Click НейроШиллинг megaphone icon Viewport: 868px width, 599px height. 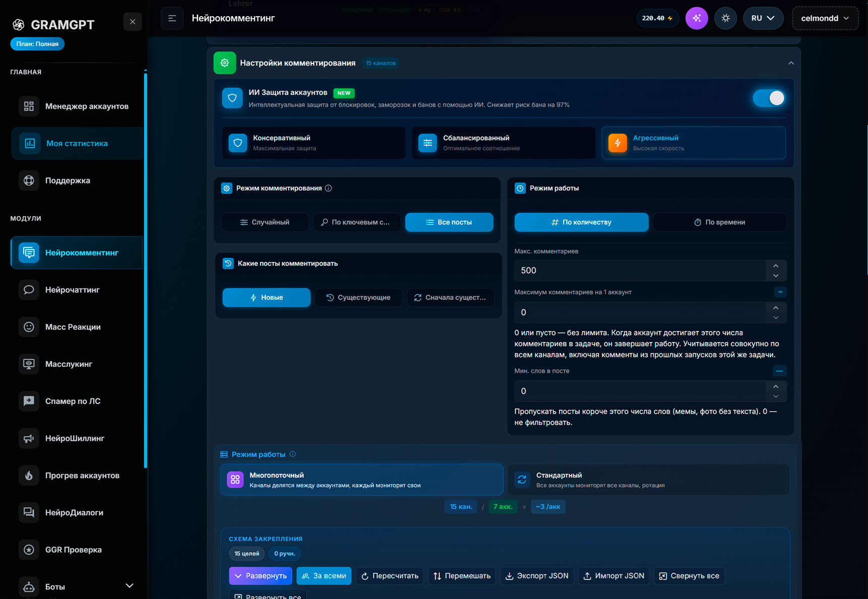(x=29, y=438)
